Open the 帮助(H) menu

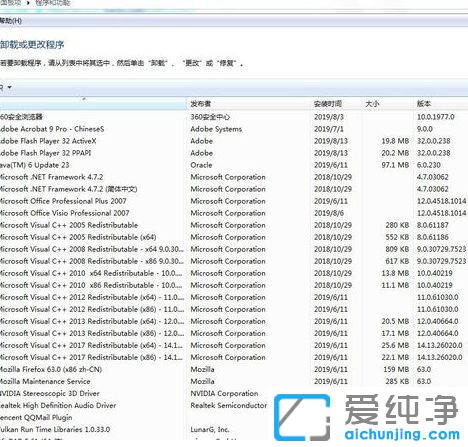pyautogui.click(x=11, y=21)
